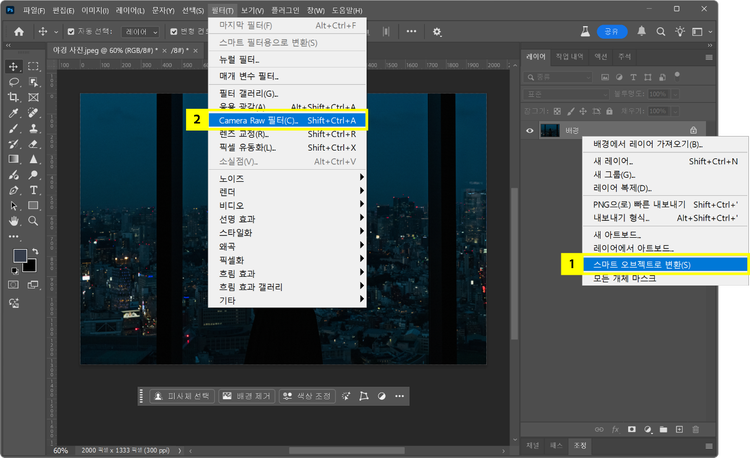
Task: Open workspace switcher dropdown
Action: [x=701, y=32]
